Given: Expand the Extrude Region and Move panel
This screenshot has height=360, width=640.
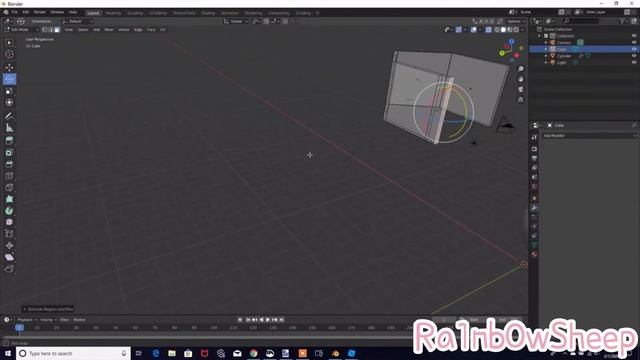Looking at the screenshot, I should click(x=48, y=309).
